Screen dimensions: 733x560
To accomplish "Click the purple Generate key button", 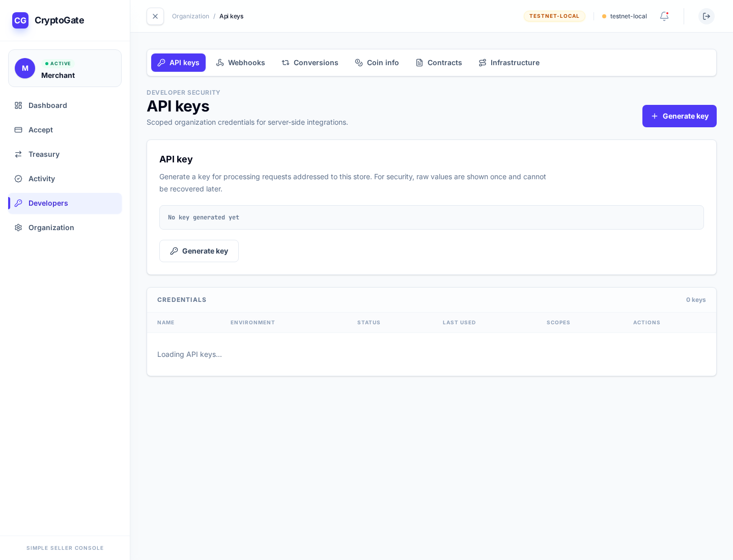I will 680,116.
